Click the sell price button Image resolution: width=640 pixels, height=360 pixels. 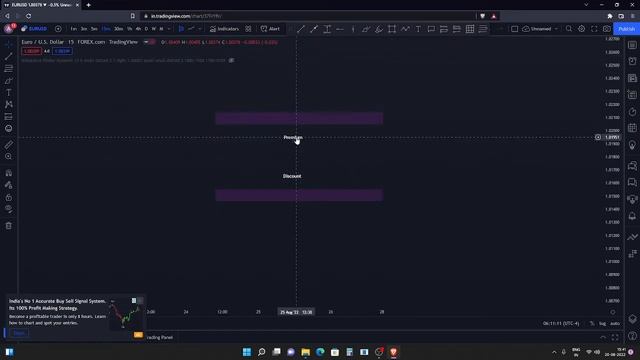tap(31, 51)
